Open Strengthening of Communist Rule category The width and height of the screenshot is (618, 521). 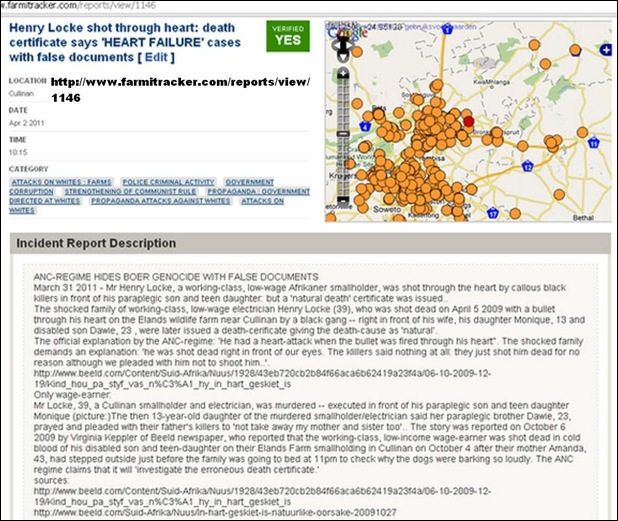click(130, 192)
